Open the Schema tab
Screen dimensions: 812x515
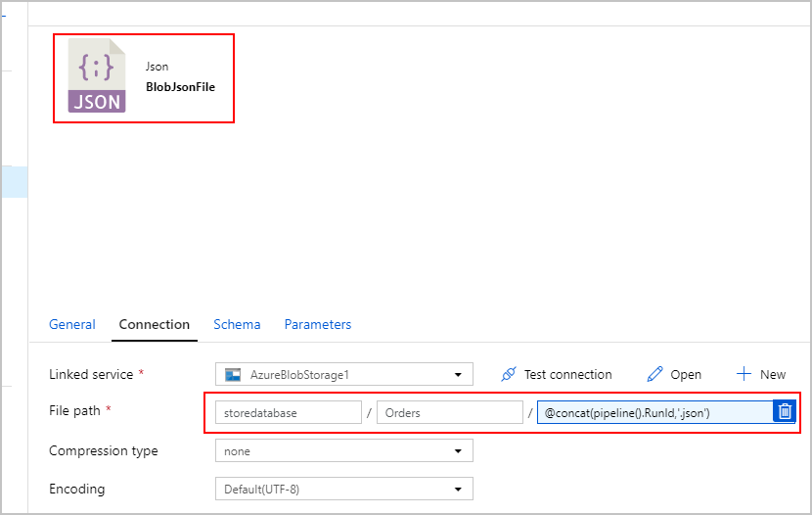pos(237,324)
